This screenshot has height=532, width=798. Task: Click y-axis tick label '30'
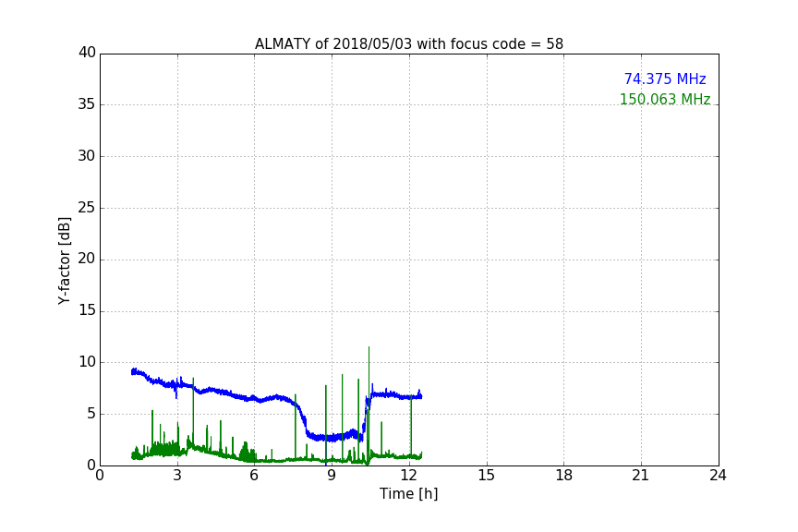pos(87,156)
